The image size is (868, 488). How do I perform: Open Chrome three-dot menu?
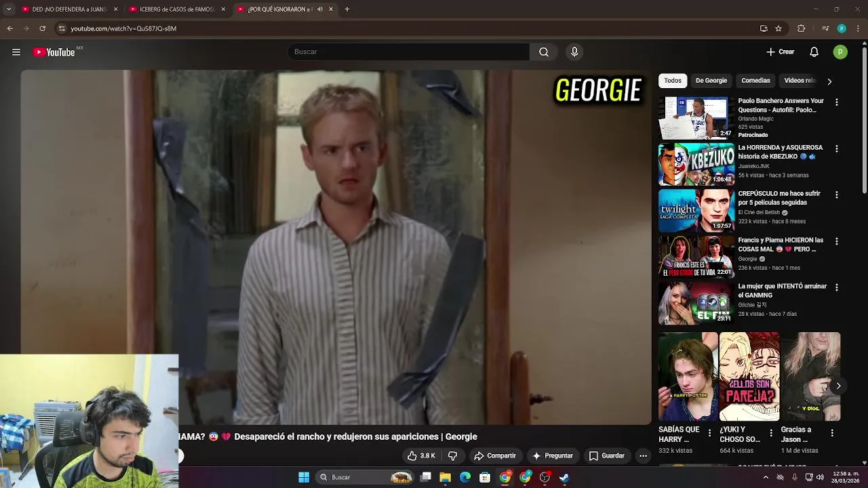click(857, 28)
